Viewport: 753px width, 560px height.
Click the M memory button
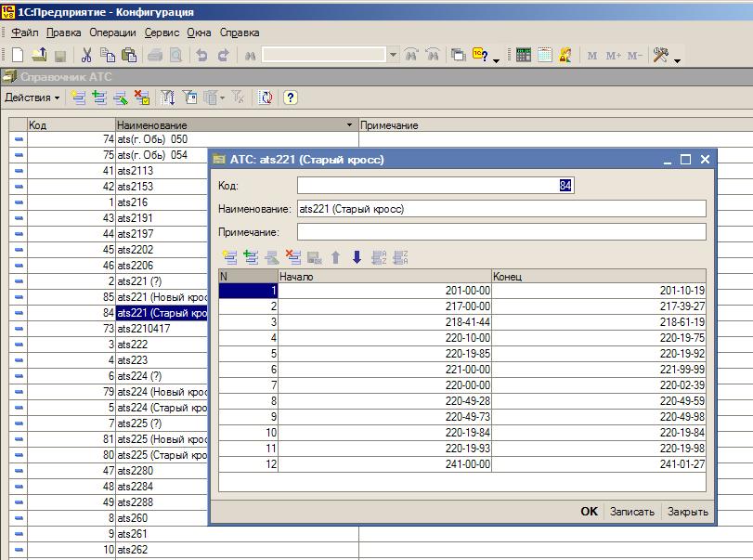point(592,56)
